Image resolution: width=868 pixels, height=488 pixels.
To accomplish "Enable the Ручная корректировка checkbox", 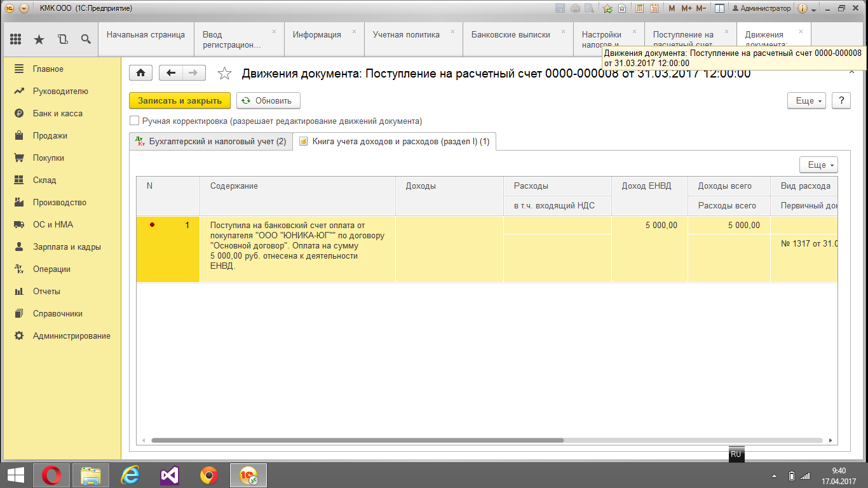I will 134,121.
